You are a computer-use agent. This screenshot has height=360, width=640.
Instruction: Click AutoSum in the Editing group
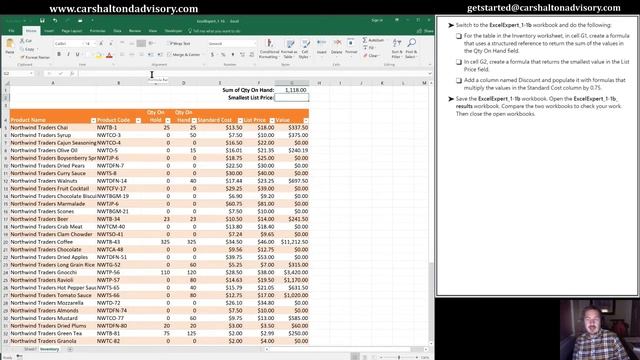pos(373,40)
